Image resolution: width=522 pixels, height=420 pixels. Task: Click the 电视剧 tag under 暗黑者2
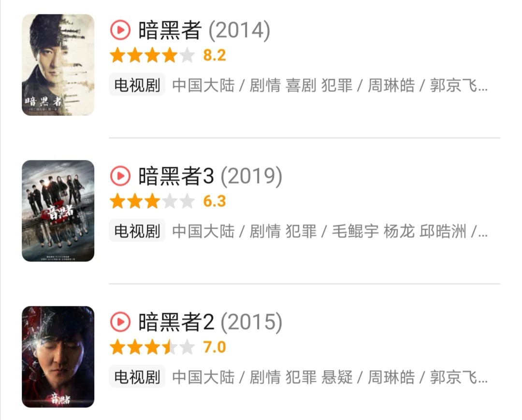click(137, 377)
